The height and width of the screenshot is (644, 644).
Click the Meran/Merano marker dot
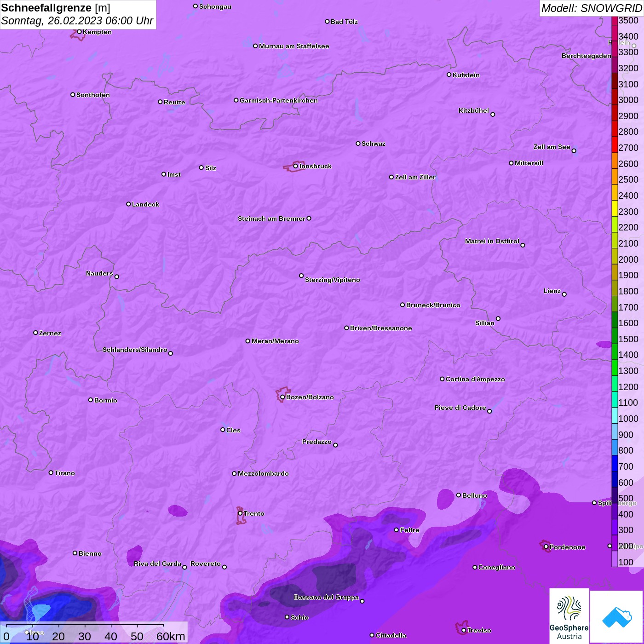(248, 341)
